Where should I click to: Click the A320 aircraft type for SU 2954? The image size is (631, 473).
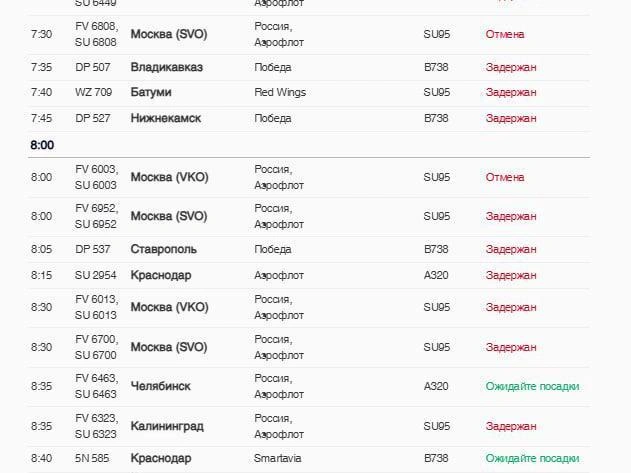(436, 275)
